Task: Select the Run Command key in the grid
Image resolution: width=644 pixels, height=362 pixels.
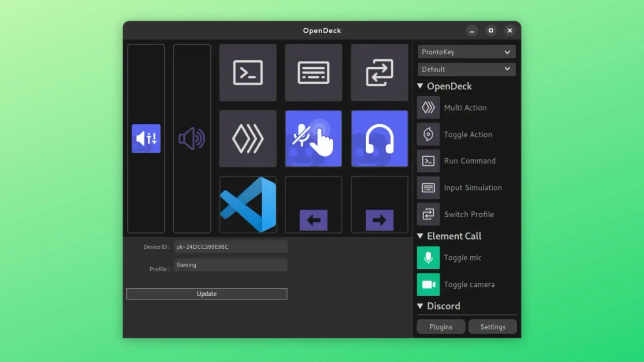Action: [x=248, y=73]
